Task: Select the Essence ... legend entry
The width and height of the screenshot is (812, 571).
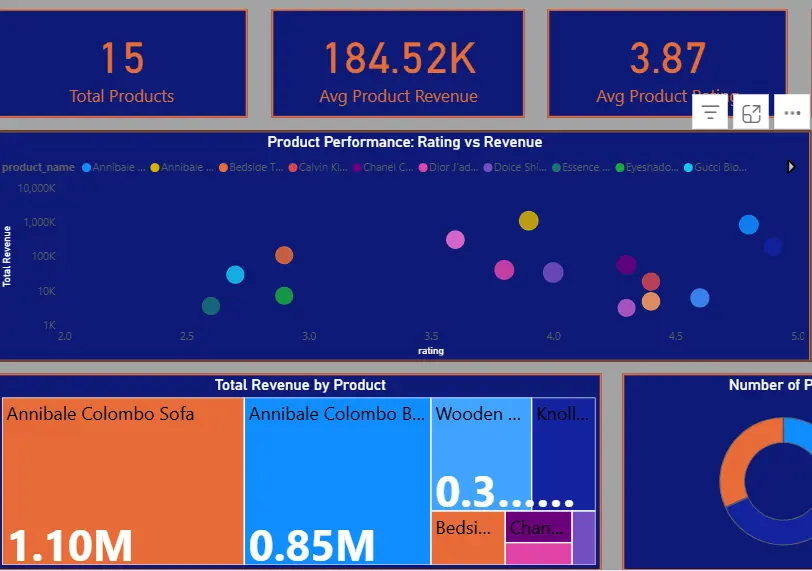Action: tap(581, 167)
